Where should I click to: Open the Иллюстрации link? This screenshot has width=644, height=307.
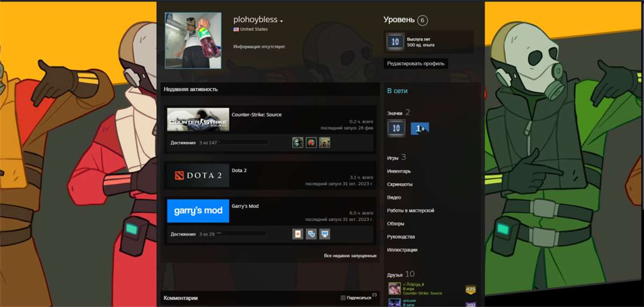[x=402, y=250]
